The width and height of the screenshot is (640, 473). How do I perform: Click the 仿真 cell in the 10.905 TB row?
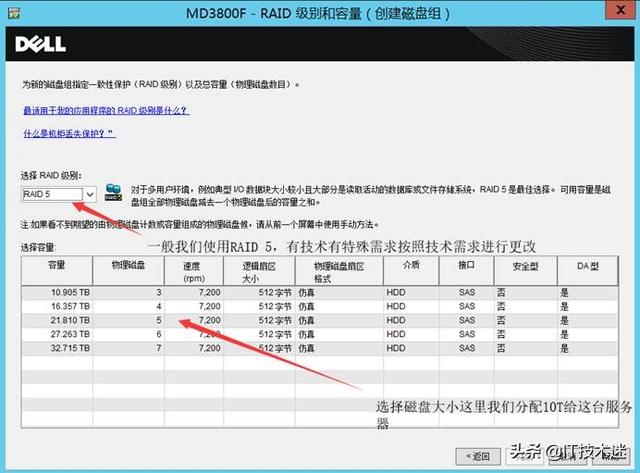(306, 293)
